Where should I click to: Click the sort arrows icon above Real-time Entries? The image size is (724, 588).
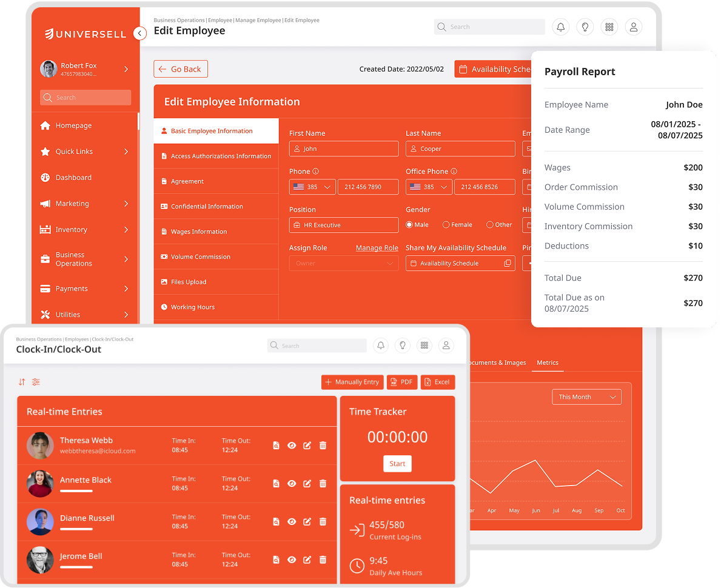pos(22,382)
